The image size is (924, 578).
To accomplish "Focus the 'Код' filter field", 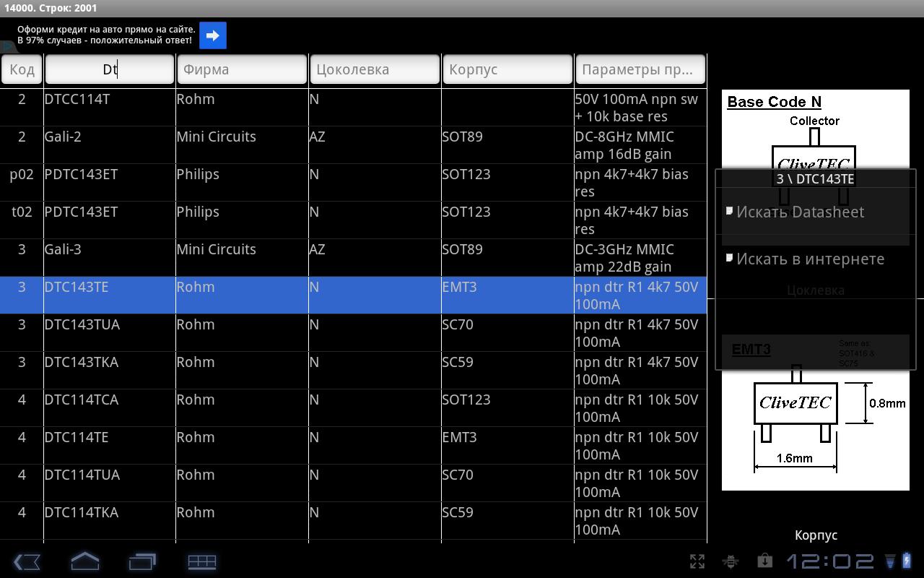I will coord(22,69).
